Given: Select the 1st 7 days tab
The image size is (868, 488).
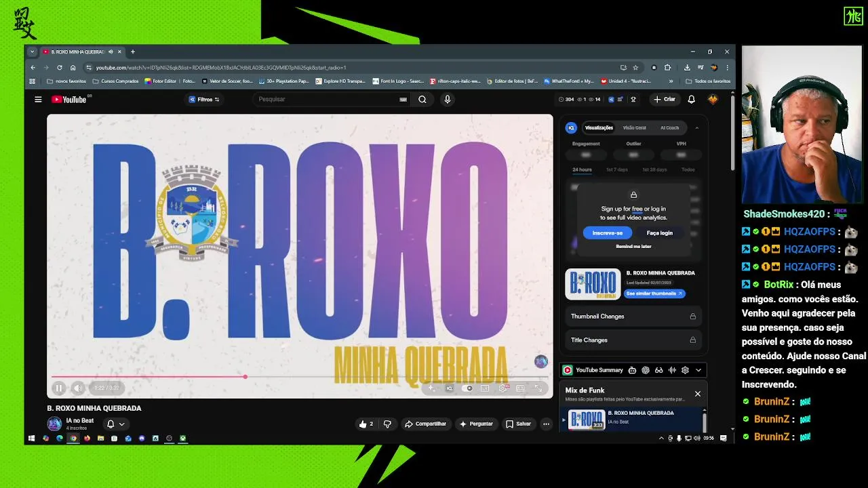Looking at the screenshot, I should pyautogui.click(x=617, y=169).
